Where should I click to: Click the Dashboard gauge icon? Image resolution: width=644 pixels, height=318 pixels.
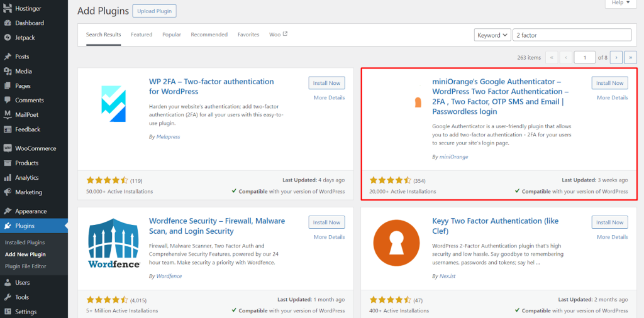pos(8,23)
